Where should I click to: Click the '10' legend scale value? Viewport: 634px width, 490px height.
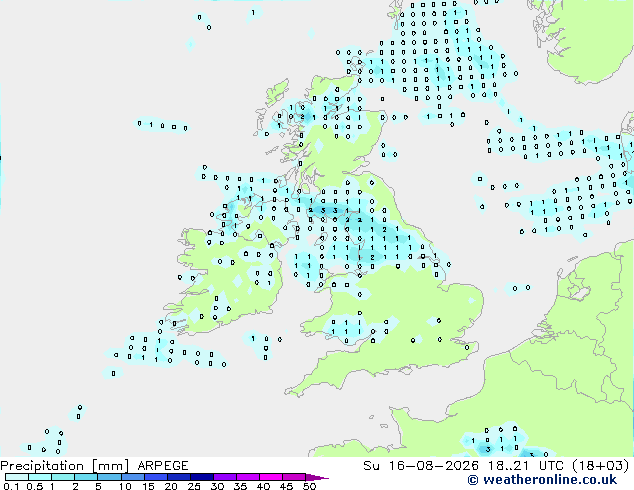click(x=125, y=486)
